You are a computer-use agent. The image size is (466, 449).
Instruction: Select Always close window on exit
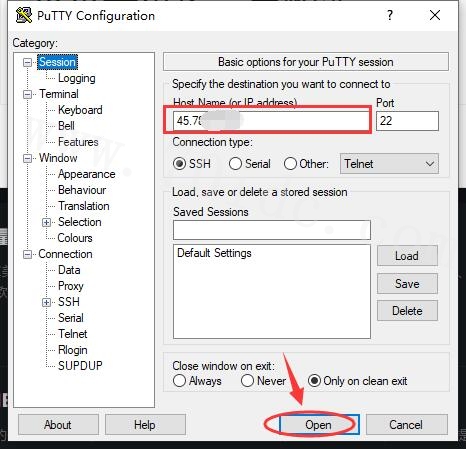179,381
